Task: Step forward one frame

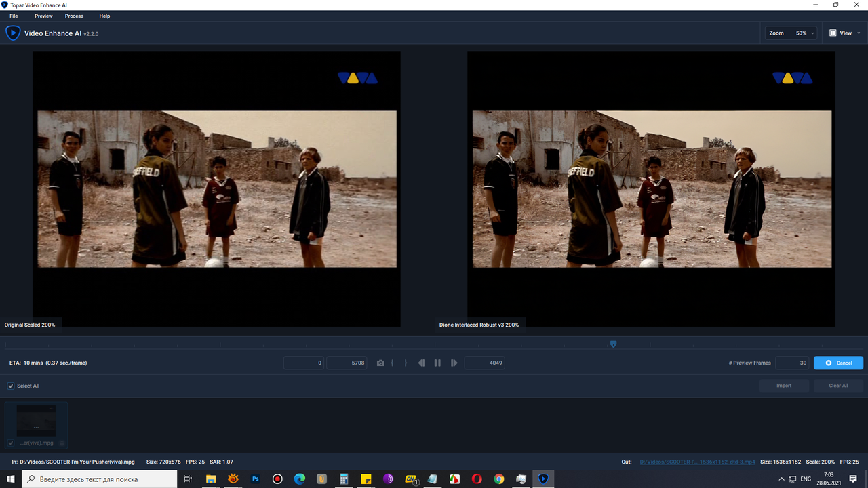Action: tap(454, 363)
